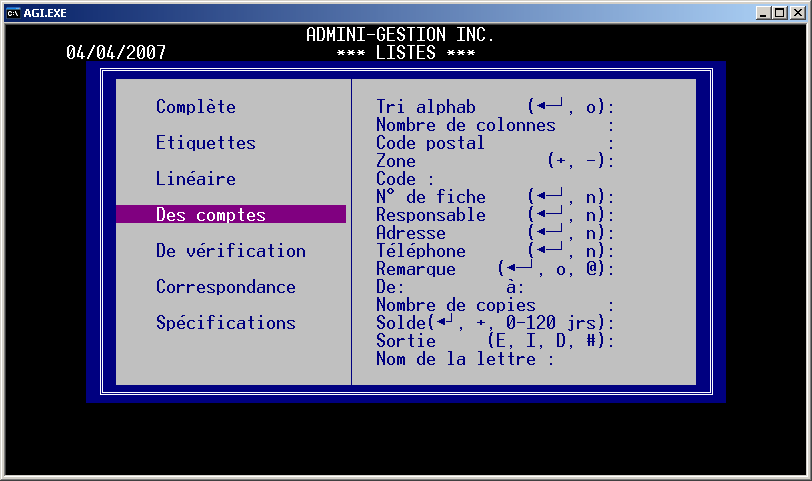Click the Zone (+, -) field
Screen dimensions: 812x481
495,161
